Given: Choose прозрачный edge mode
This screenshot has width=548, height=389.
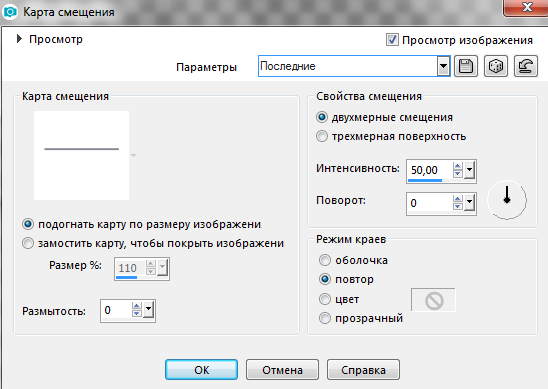Looking at the screenshot, I should tap(325, 318).
